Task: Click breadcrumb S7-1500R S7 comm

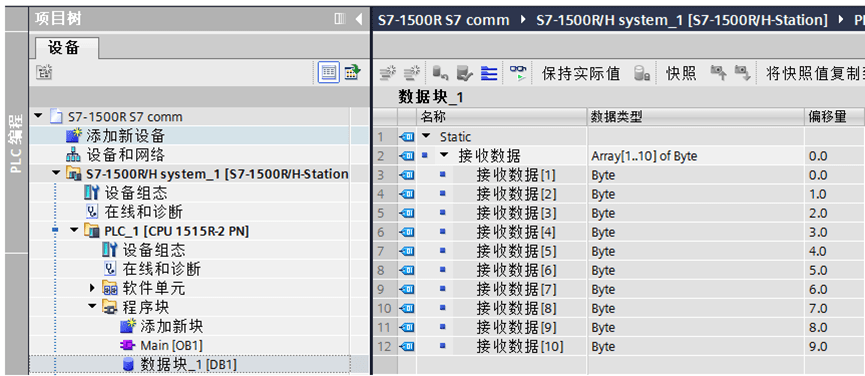Action: 444,21
